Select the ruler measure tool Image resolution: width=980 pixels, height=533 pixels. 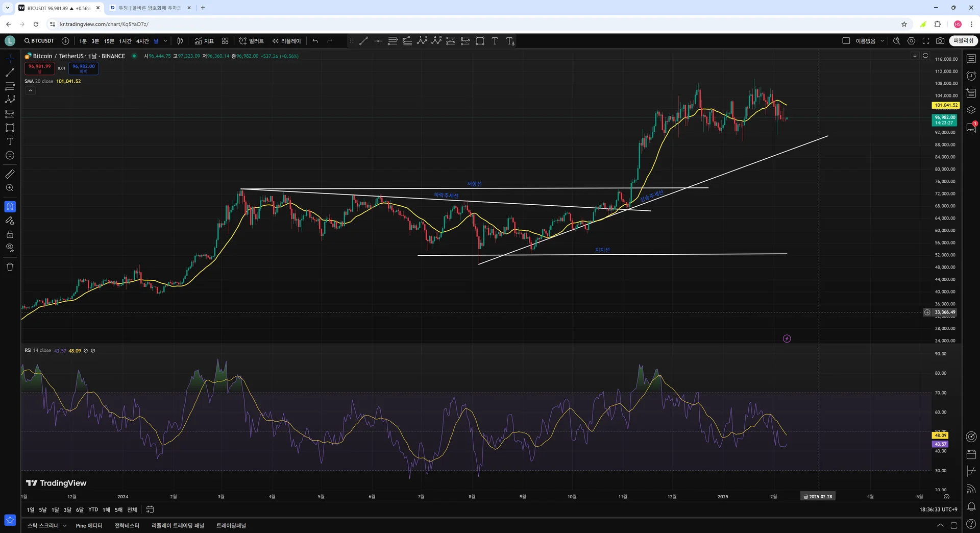(10, 174)
